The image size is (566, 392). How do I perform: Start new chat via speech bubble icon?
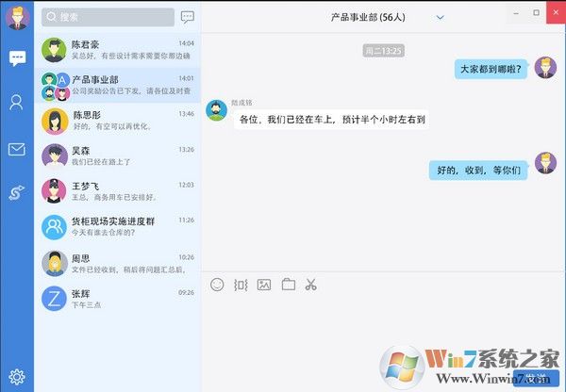(188, 17)
